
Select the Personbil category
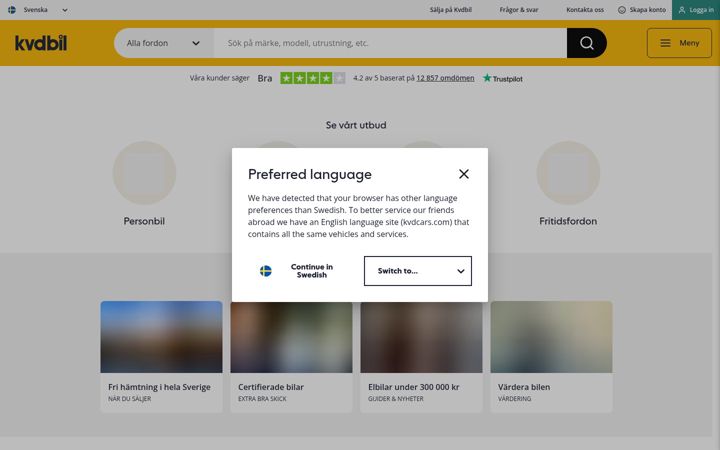144,184
